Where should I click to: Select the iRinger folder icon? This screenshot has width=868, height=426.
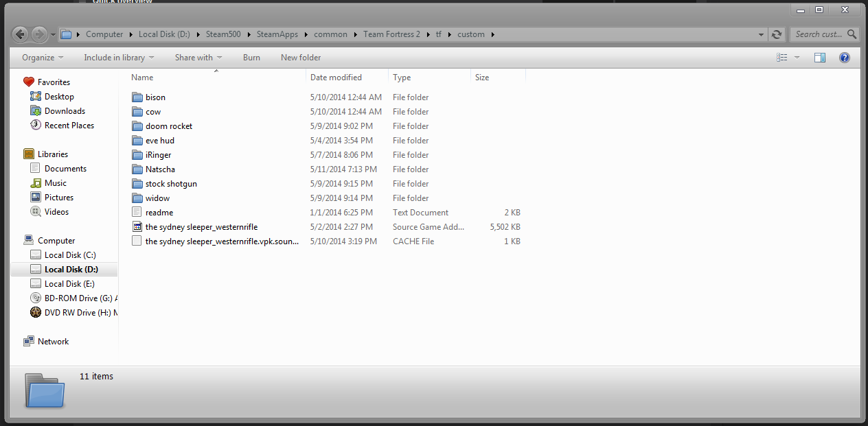[137, 155]
